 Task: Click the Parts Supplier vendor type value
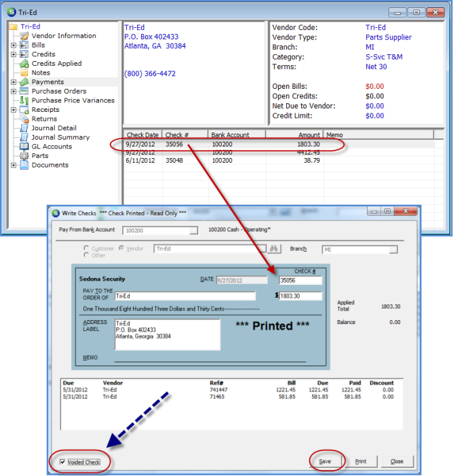[389, 37]
